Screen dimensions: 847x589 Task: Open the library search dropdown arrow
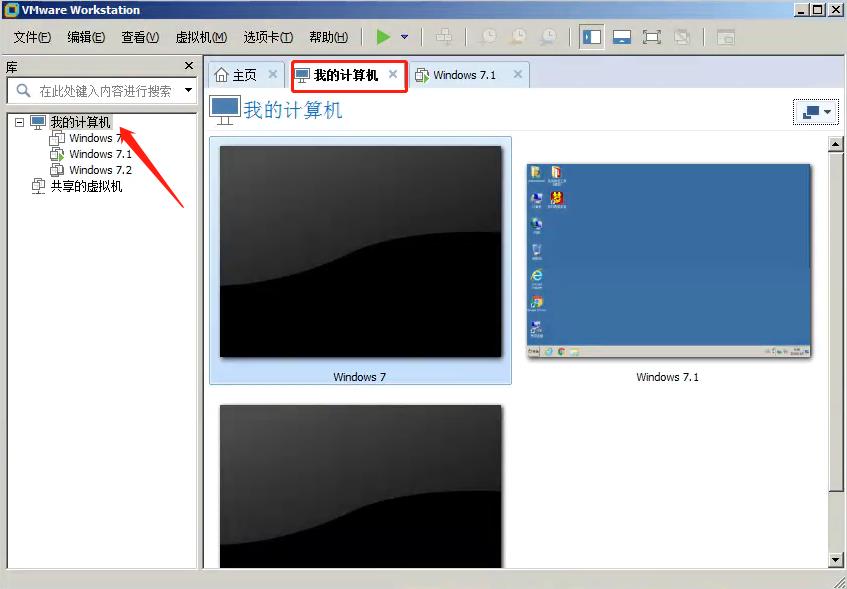(x=189, y=90)
